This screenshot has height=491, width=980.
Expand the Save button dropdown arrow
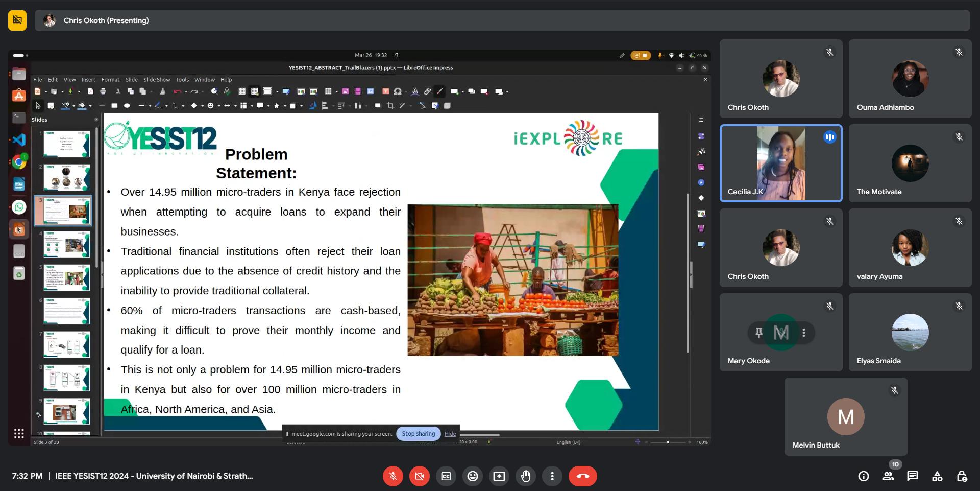[x=79, y=91]
